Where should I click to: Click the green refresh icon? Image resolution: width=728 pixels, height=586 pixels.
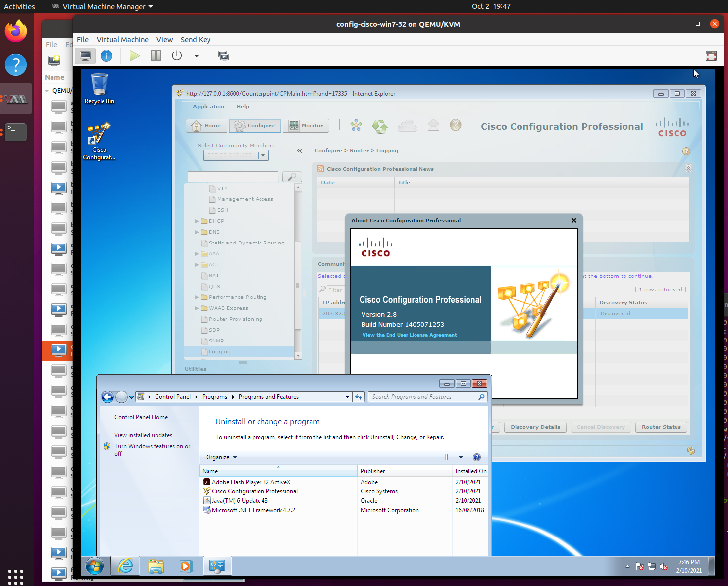[x=380, y=126]
